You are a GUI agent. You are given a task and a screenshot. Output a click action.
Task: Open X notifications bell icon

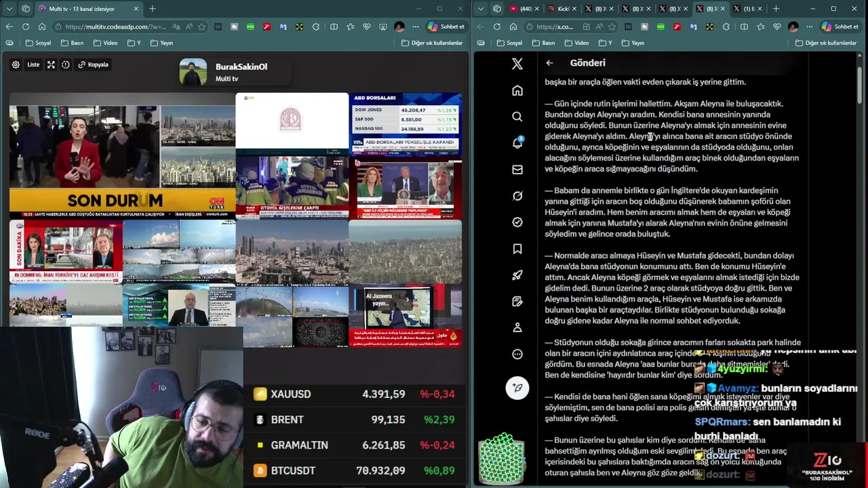[x=517, y=143]
